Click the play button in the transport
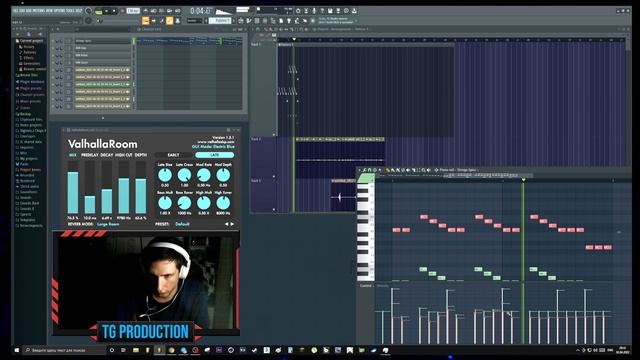Image resolution: width=640 pixels, height=360 pixels. tap(106, 11)
